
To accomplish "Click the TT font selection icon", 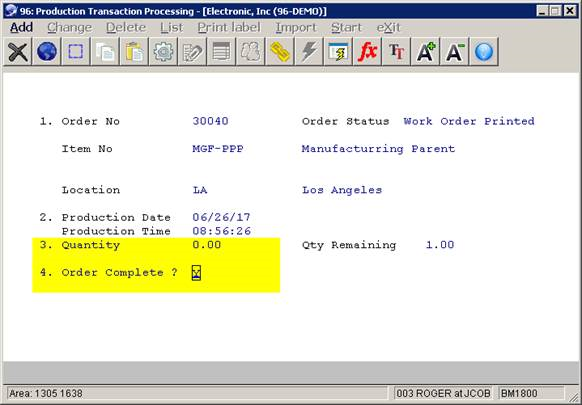I will tap(396, 52).
